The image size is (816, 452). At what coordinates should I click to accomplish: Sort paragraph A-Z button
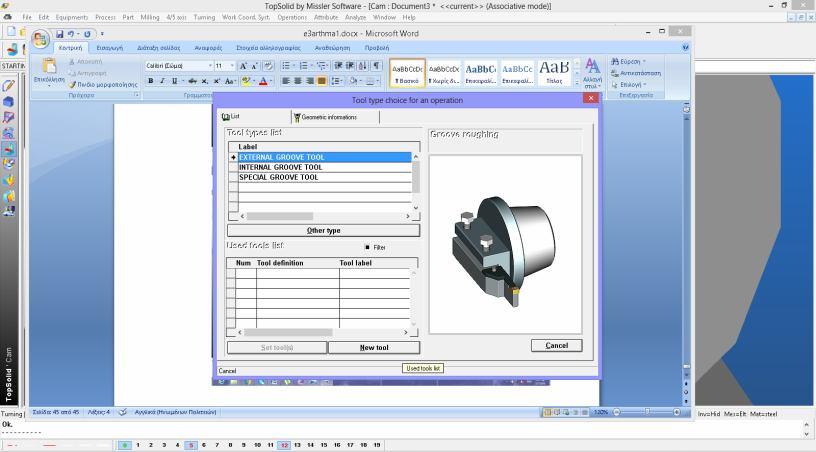tap(363, 66)
